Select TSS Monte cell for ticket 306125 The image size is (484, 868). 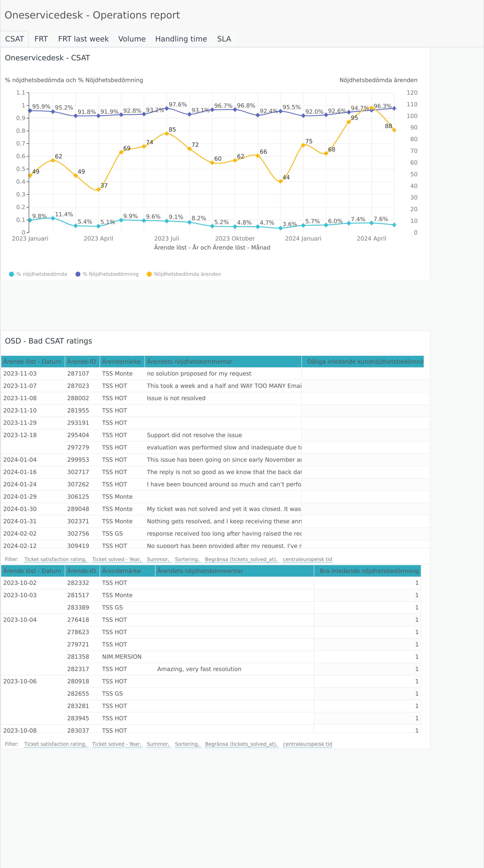pyautogui.click(x=122, y=497)
